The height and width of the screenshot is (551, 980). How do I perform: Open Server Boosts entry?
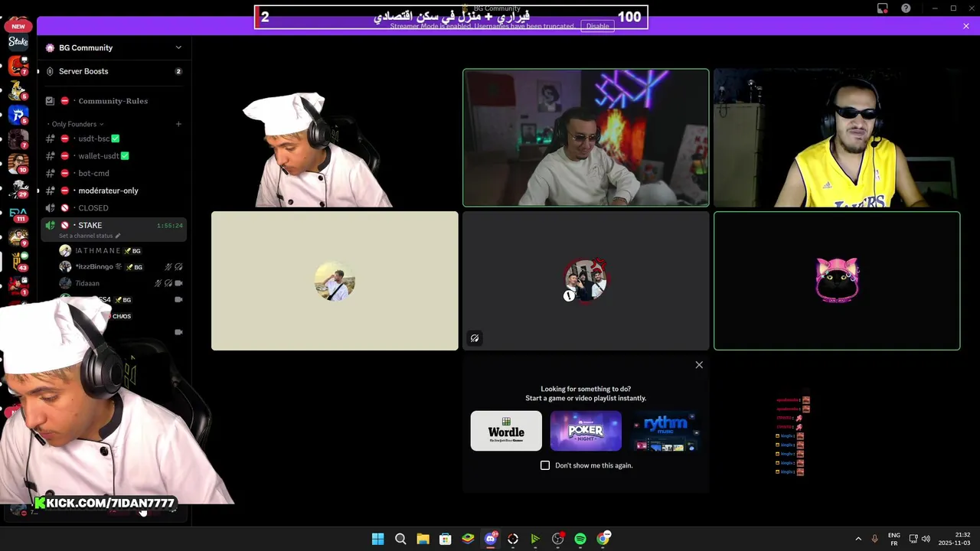click(x=113, y=71)
